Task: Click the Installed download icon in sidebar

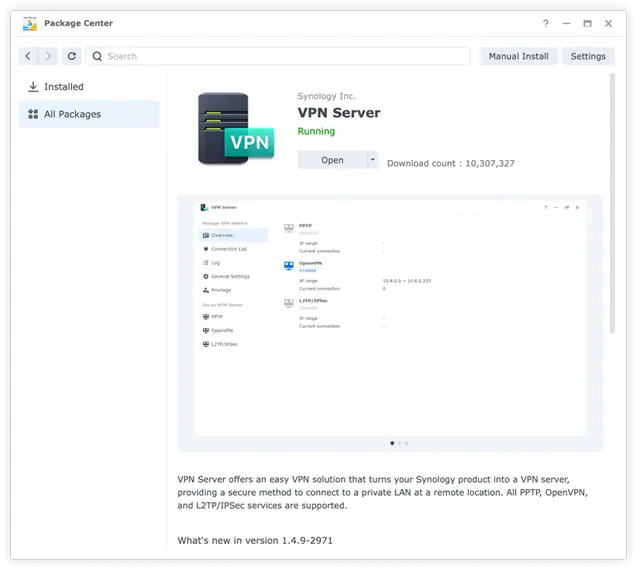Action: coord(33,87)
